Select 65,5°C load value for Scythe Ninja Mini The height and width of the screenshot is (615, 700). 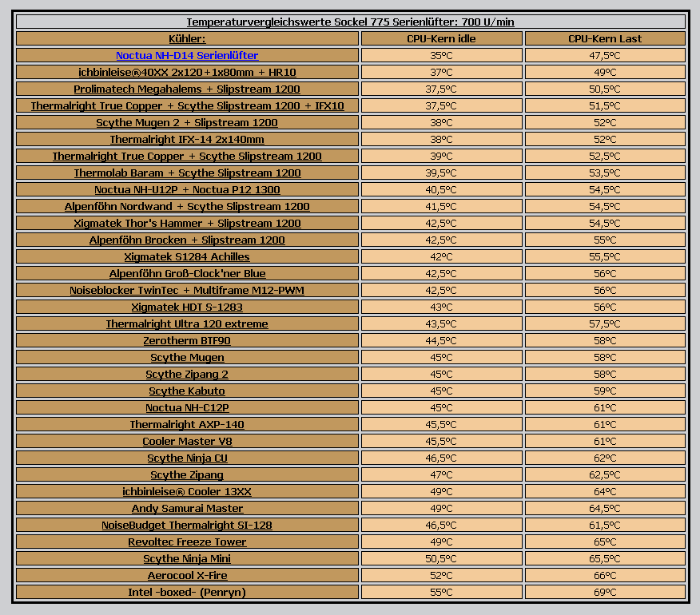pyautogui.click(x=605, y=558)
